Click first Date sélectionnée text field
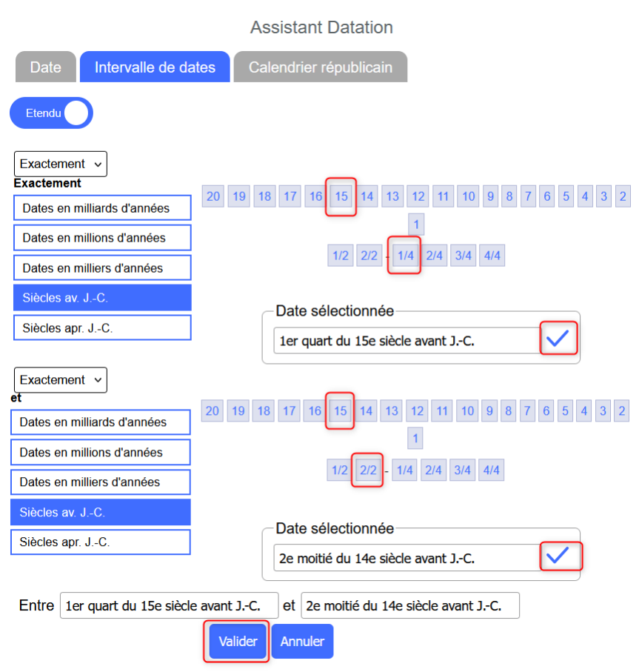 406,342
